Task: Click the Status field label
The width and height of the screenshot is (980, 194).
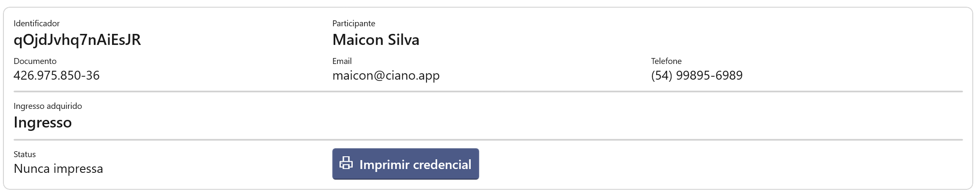Action: [25, 154]
